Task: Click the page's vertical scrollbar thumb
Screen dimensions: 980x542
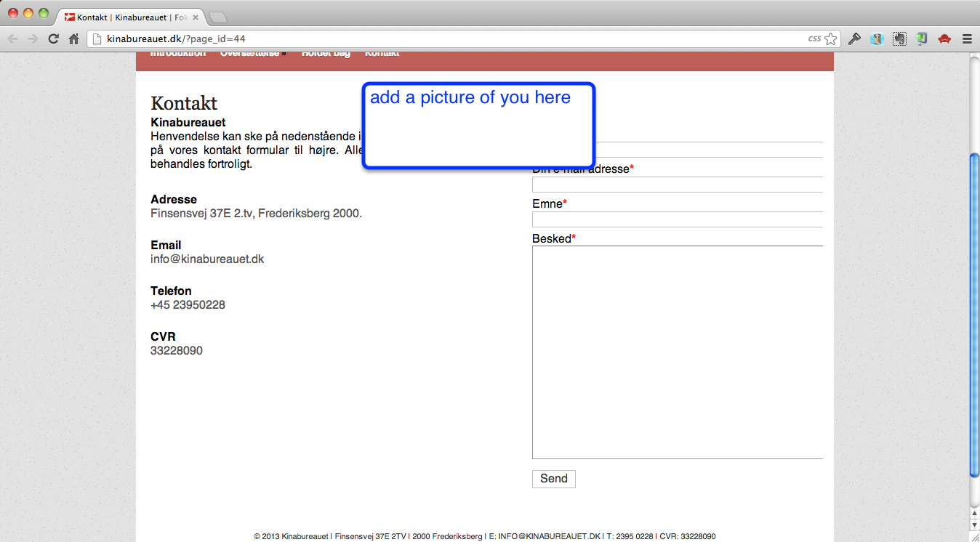Action: coord(974,316)
